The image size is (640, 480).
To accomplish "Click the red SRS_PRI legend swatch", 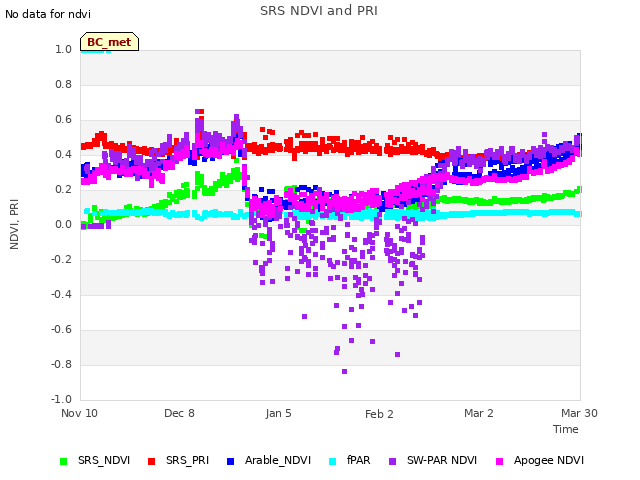I will pos(151,461).
